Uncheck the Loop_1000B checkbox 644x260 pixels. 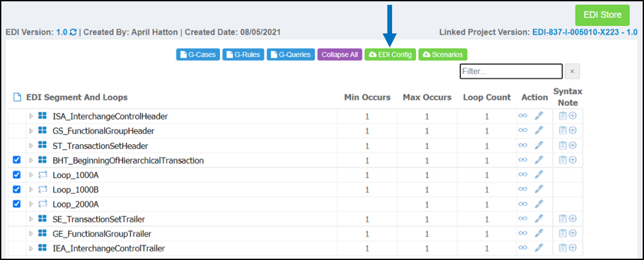click(17, 190)
